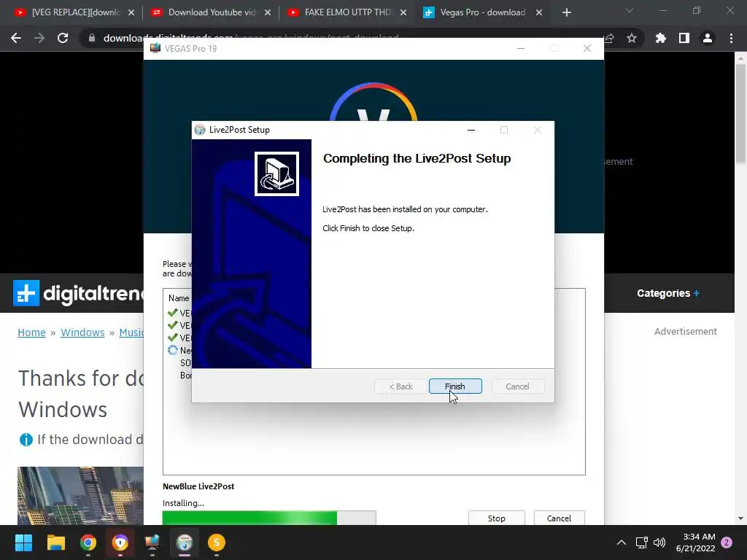The width and height of the screenshot is (747, 560).
Task: Close the VEG REPLACE tab
Action: pyautogui.click(x=131, y=12)
